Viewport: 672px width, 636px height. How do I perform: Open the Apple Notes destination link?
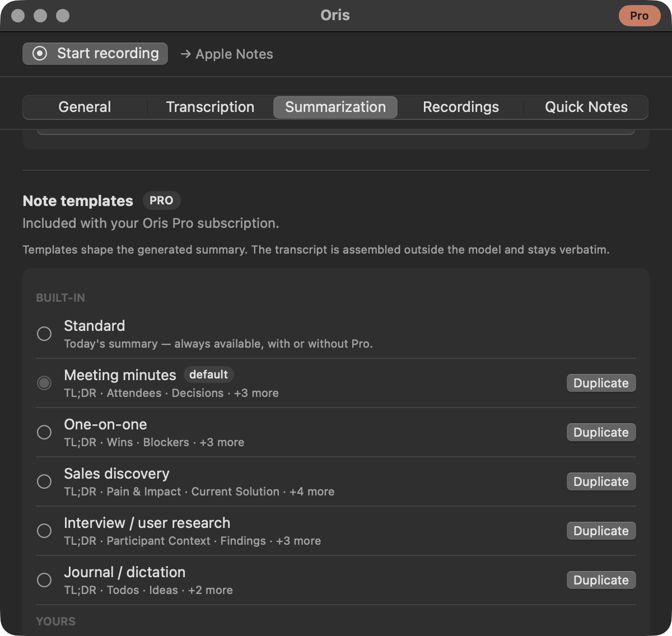coord(227,54)
